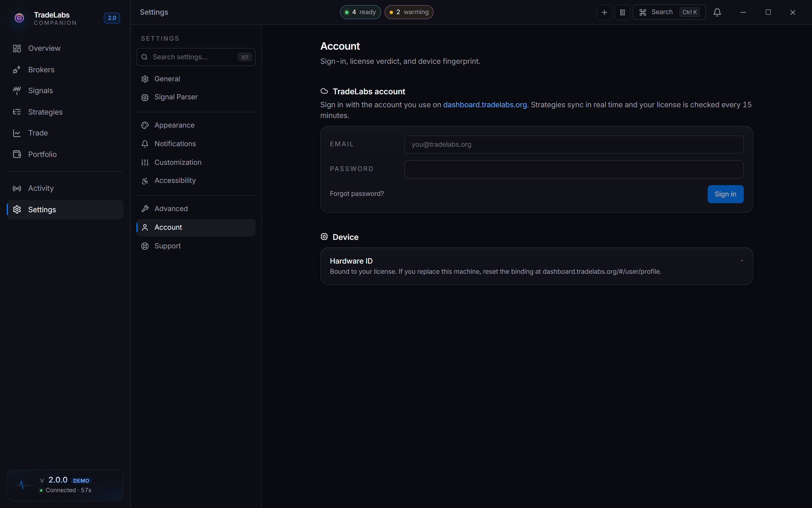Open the dashboard.tradelabs.org link
Viewport: 812px width, 508px height.
click(485, 105)
